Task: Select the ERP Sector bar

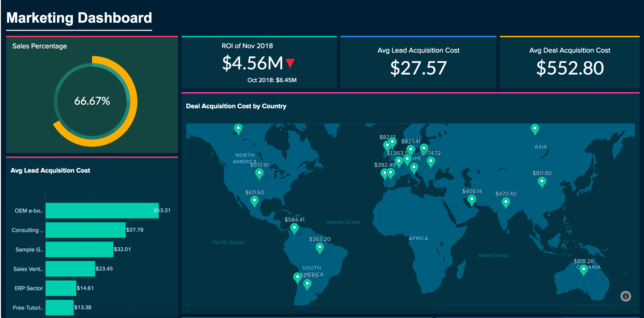Action: [x=61, y=288]
